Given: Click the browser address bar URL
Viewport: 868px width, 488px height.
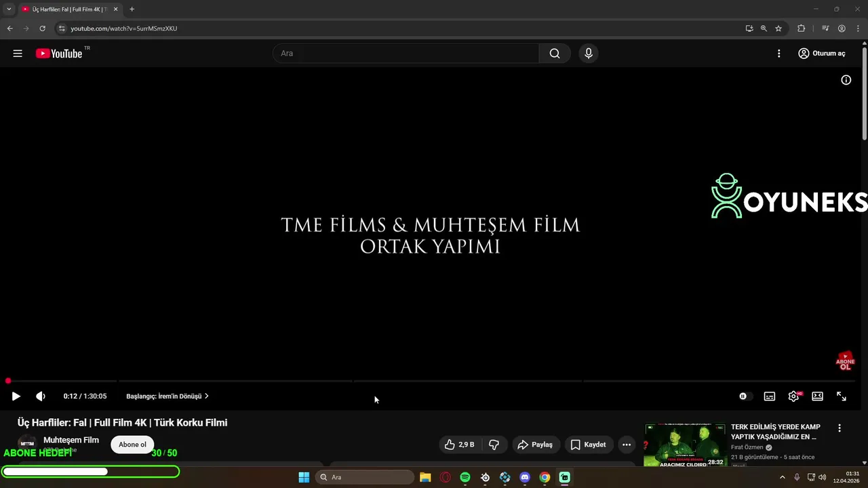Looking at the screenshot, I should (x=124, y=28).
